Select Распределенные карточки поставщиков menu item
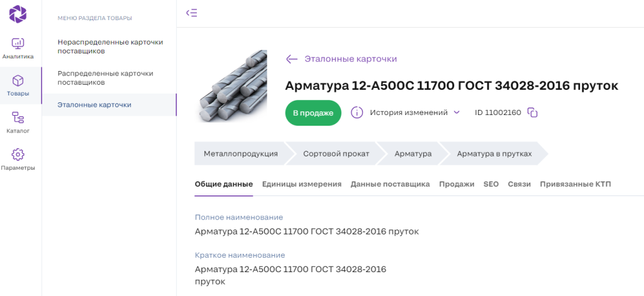Image resolution: width=644 pixels, height=296 pixels. (x=105, y=78)
